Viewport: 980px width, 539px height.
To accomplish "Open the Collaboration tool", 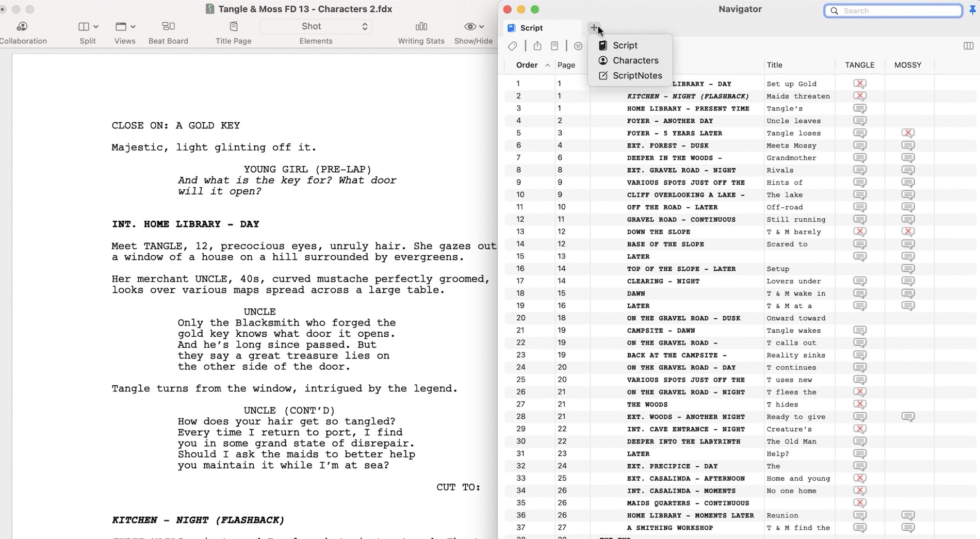I will (x=23, y=32).
